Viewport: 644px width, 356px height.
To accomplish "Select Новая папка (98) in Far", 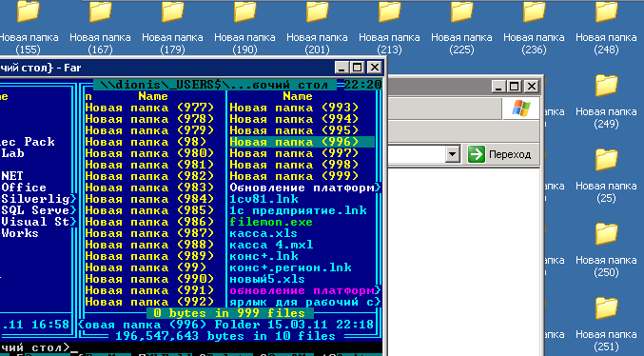I will click(x=146, y=142).
